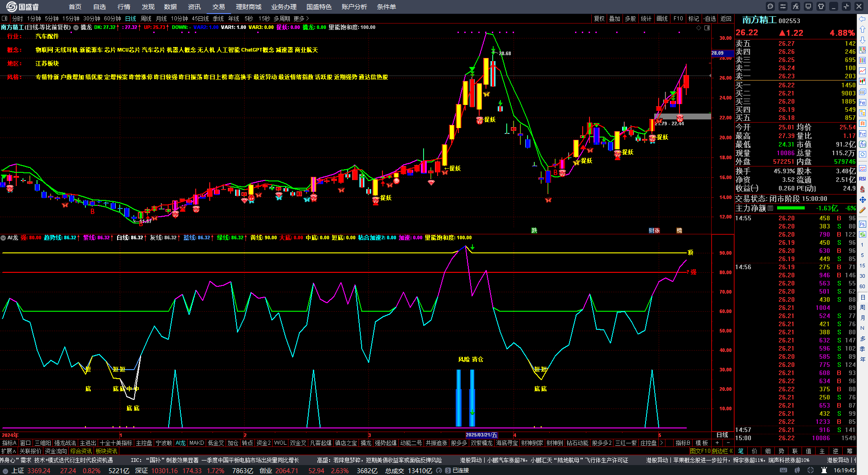
Task: Click minus button to shrink chart
Action: click(x=728, y=443)
